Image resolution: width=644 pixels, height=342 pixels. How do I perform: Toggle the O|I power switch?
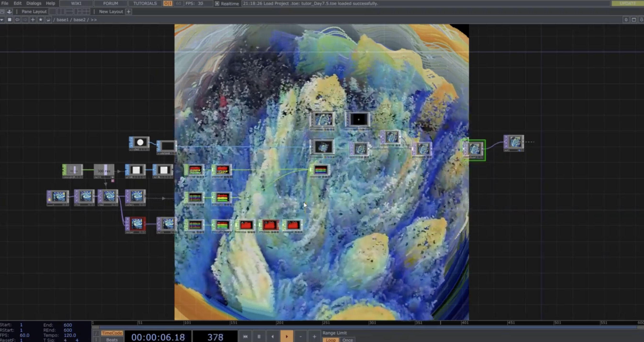(167, 3)
